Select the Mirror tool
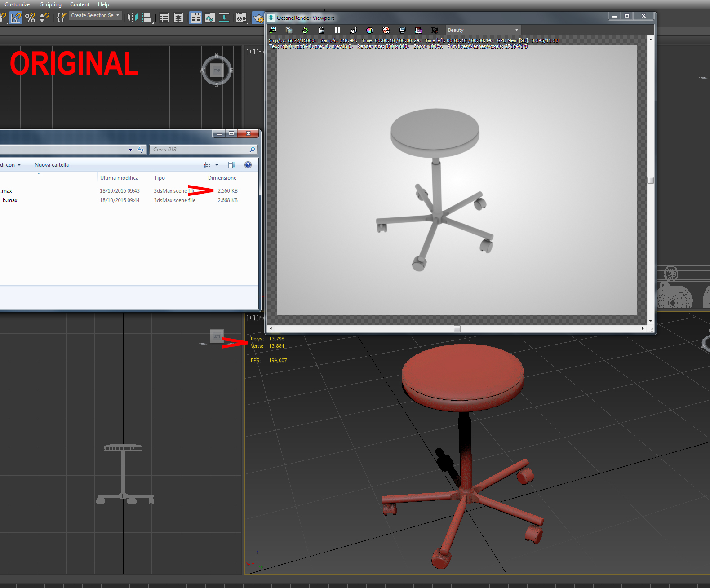The height and width of the screenshot is (588, 710). [x=132, y=18]
